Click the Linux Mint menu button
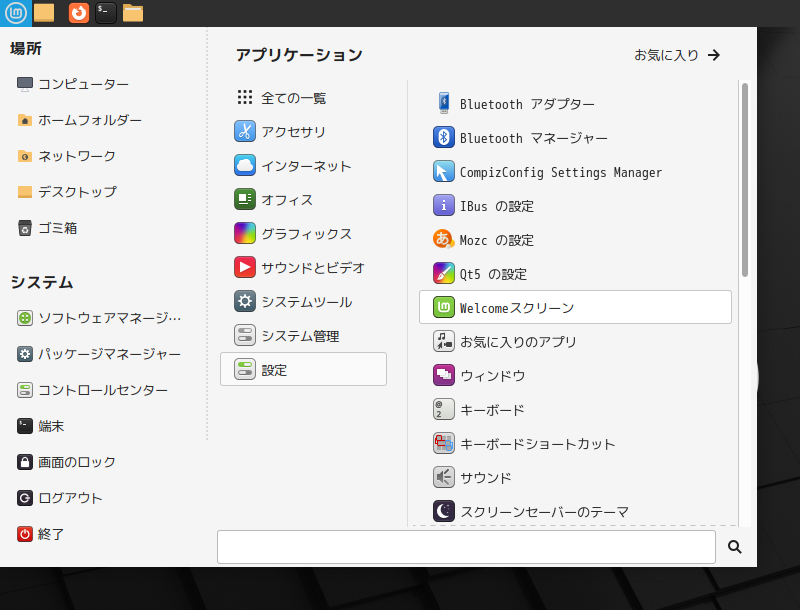Screen dimensions: 800x610 click(x=16, y=13)
